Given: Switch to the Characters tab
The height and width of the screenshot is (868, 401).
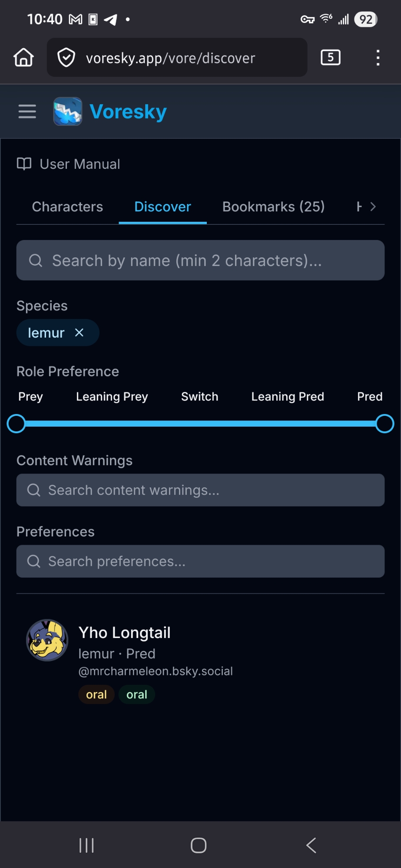Looking at the screenshot, I should tap(67, 207).
